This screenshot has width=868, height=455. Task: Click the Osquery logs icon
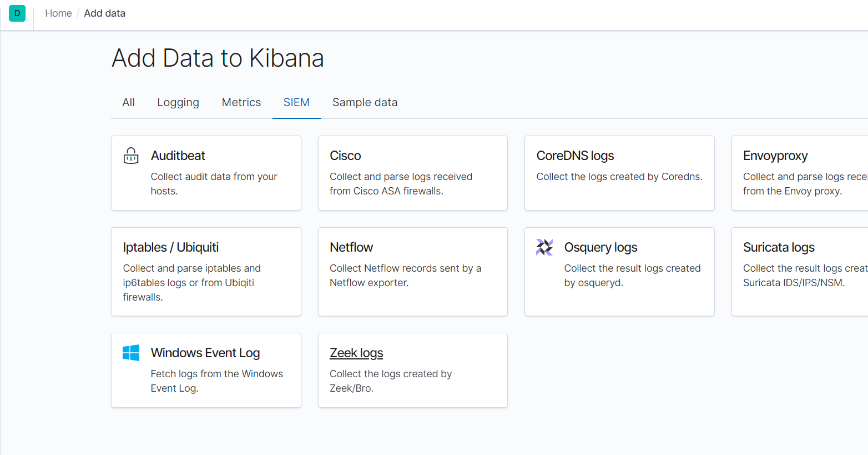pyautogui.click(x=544, y=247)
